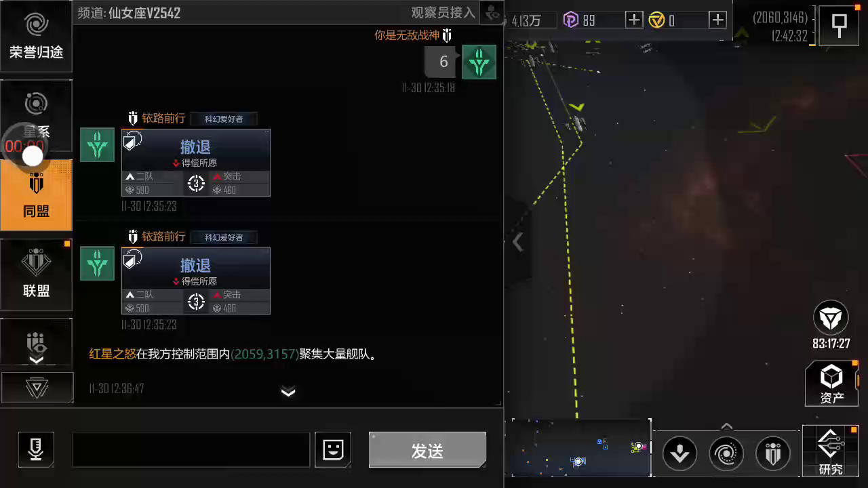The image size is (868, 488).
Task: Focus the chat message input field
Action: coord(191,450)
